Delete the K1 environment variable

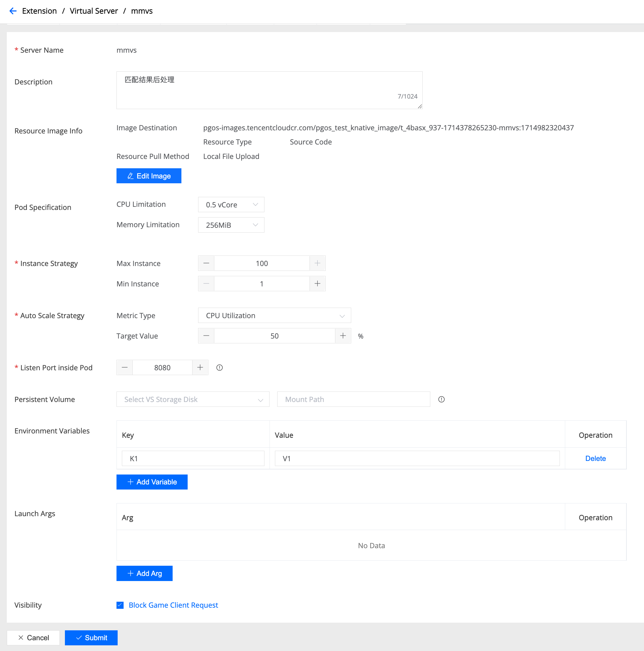(x=595, y=458)
